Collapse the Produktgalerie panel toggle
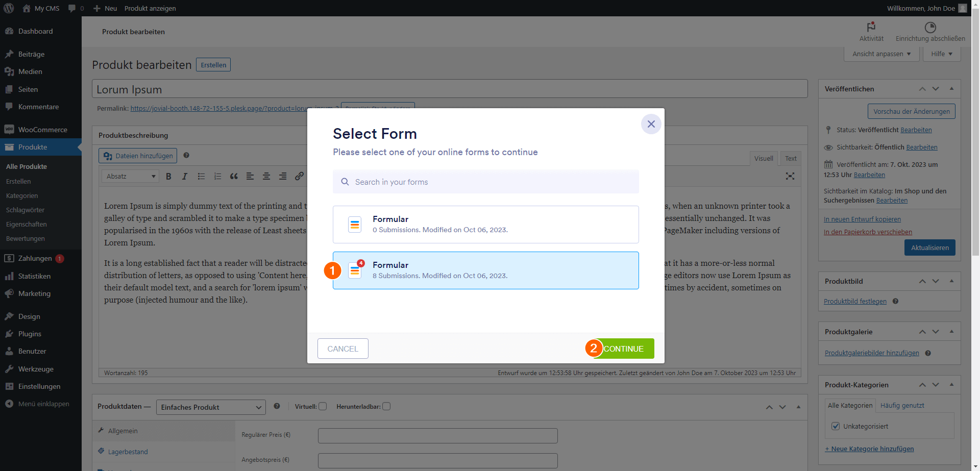This screenshot has height=471, width=980. pos(951,332)
